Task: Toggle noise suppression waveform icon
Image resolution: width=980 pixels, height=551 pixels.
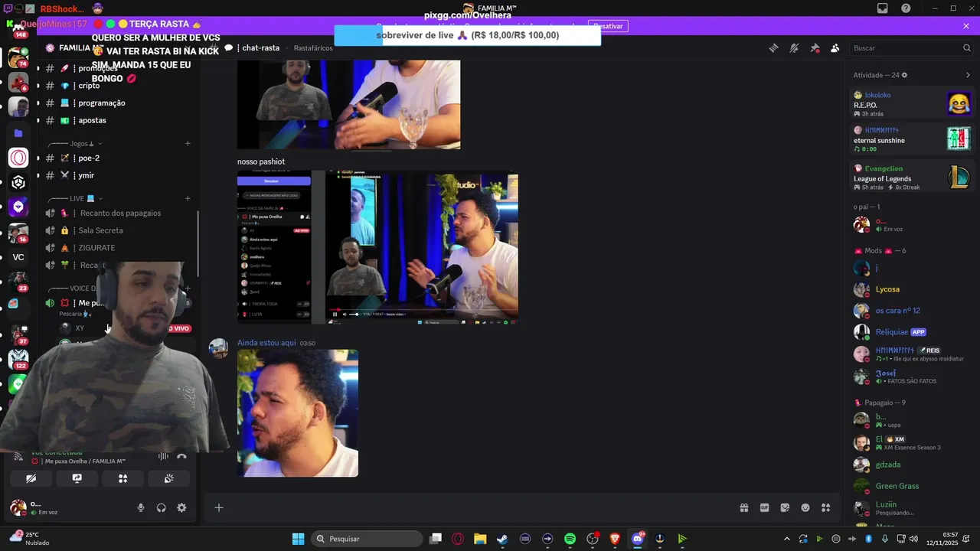Action: tap(163, 457)
